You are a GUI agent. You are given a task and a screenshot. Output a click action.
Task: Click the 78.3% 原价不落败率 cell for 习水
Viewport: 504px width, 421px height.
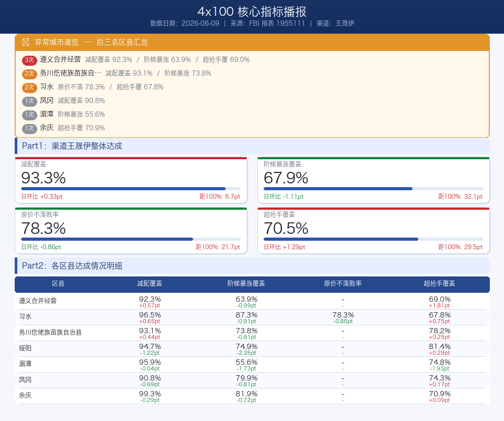[x=343, y=315]
